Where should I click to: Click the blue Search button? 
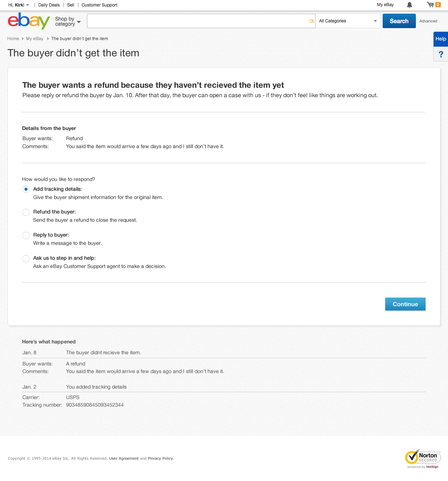(x=399, y=21)
